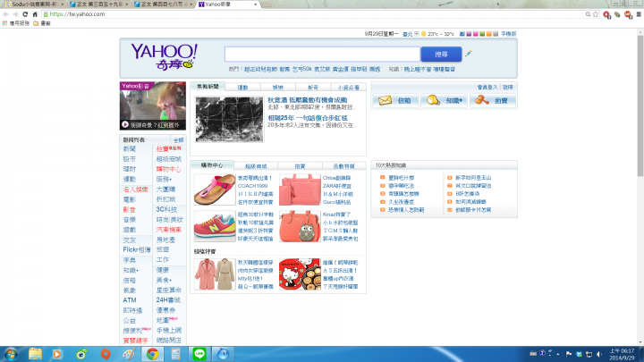The width and height of the screenshot is (644, 362).
Task: Open File Explorer from the taskbar
Action: pos(35,354)
